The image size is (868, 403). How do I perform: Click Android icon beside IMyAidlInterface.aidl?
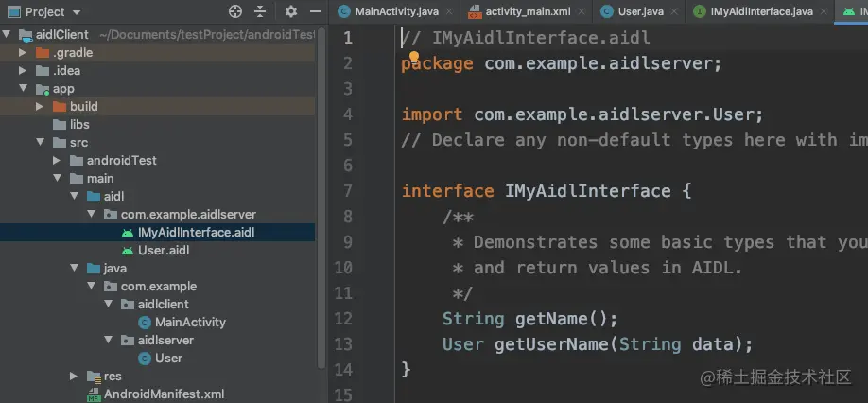coord(128,233)
